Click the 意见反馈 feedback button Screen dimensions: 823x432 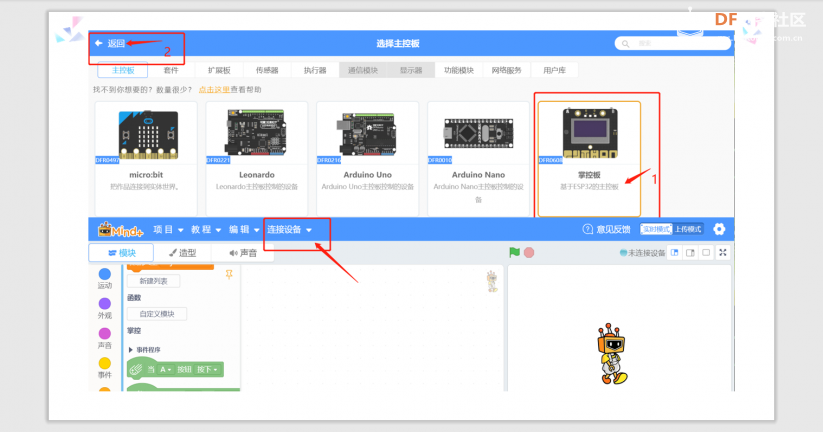click(606, 229)
